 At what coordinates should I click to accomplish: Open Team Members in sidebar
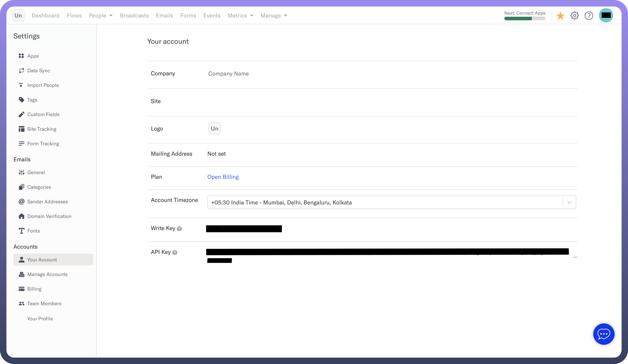[44, 303]
